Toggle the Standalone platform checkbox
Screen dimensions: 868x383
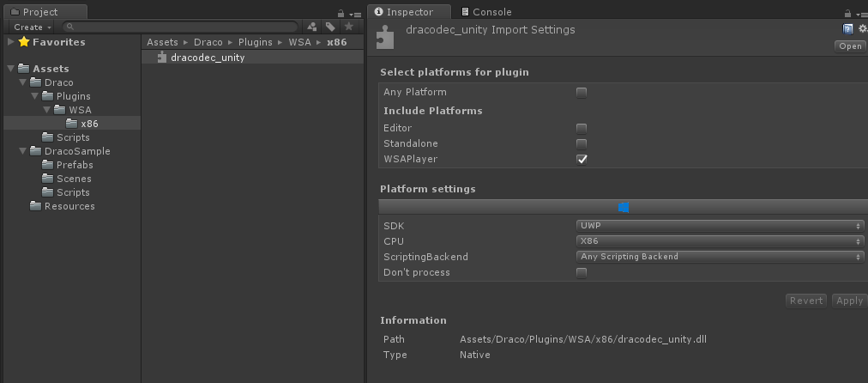(582, 144)
